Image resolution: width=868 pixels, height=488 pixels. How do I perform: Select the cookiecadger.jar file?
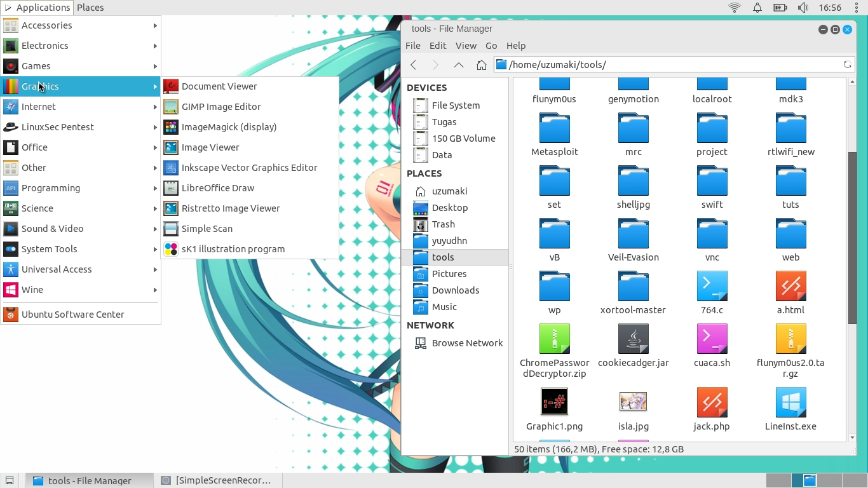[633, 346]
